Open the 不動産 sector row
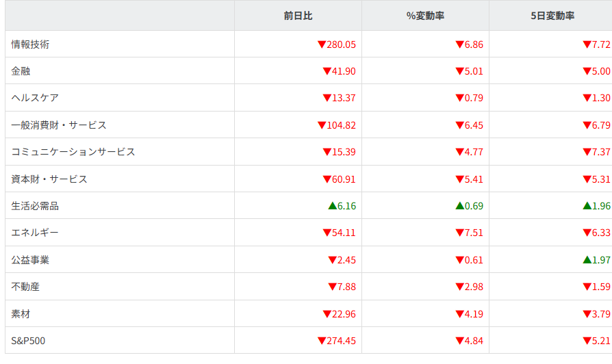The width and height of the screenshot is (612, 364). pos(26,287)
